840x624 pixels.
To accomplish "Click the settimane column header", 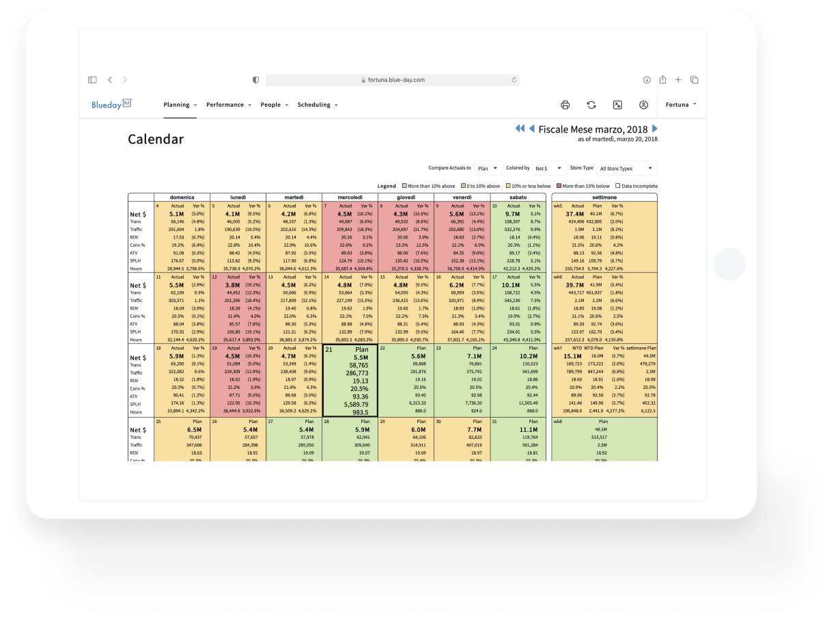I will coord(604,197).
